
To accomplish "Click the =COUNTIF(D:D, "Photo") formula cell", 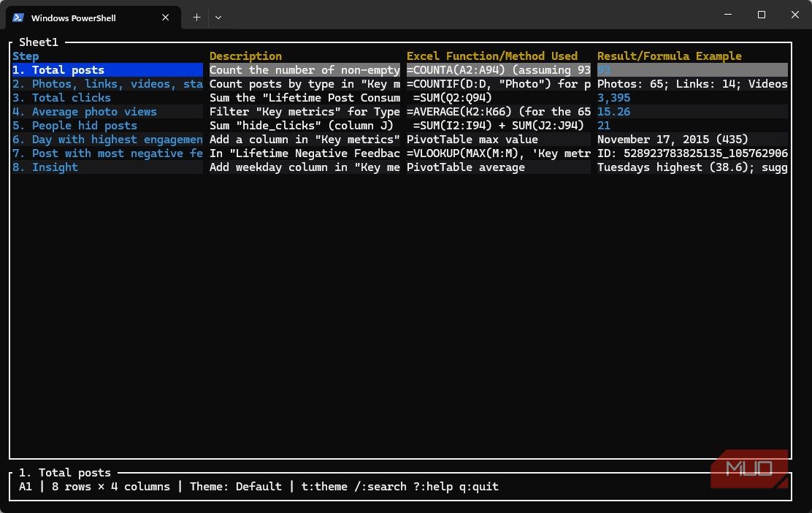I will point(498,84).
